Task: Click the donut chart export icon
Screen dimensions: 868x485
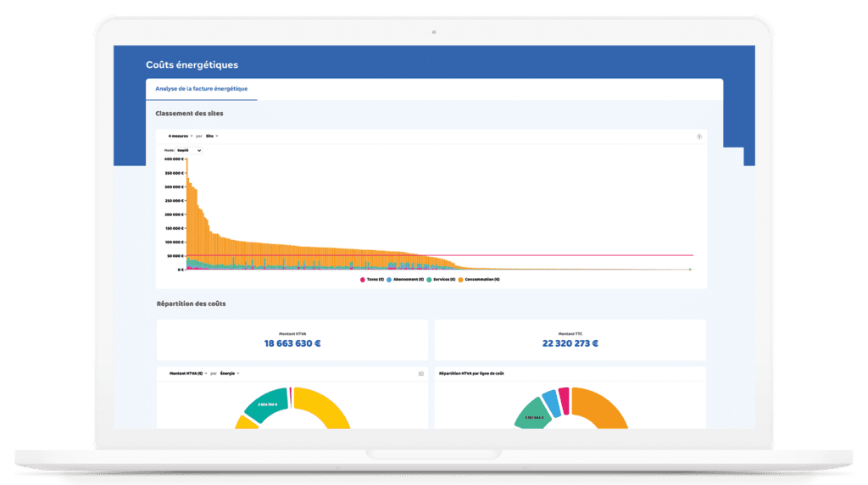Action: (x=421, y=373)
